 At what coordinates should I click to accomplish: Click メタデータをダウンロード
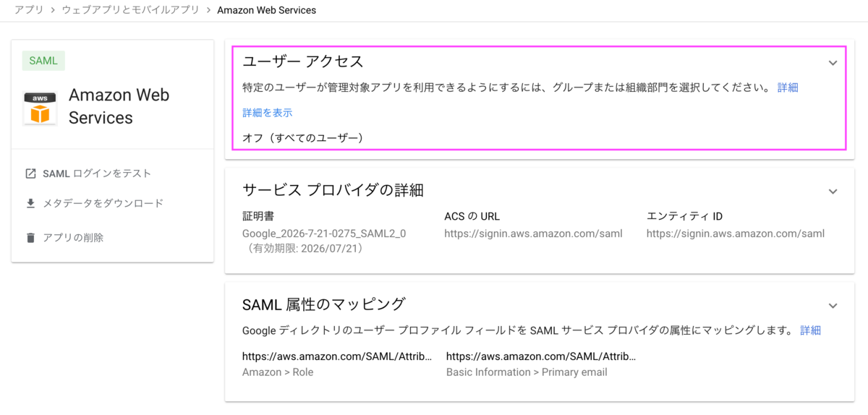(x=103, y=203)
